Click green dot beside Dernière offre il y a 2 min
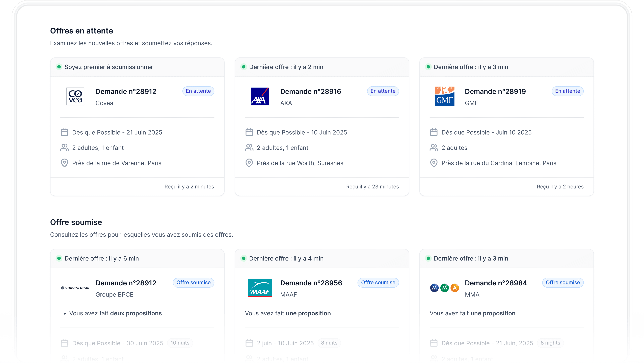Screen dimensions: 644x363 tap(244, 67)
